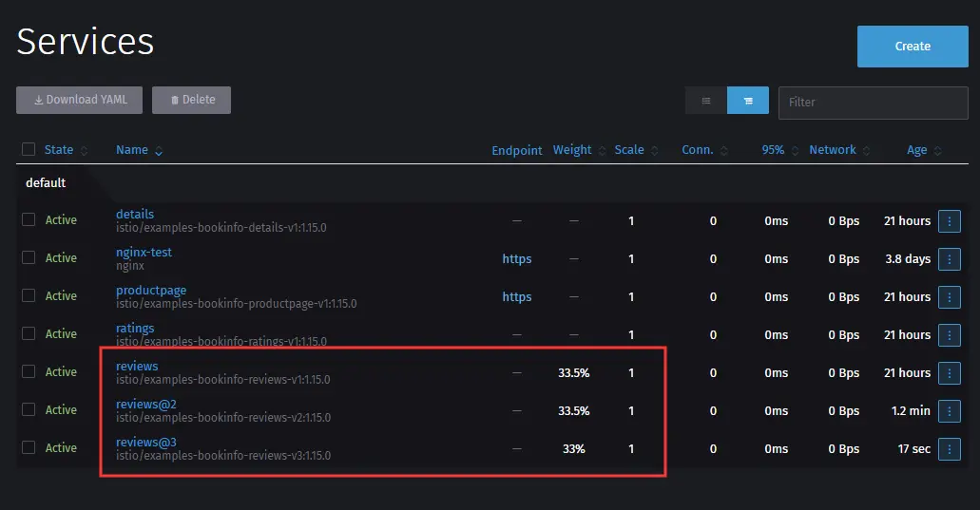Image resolution: width=980 pixels, height=510 pixels.
Task: Select the details service checkbox
Action: (x=29, y=219)
